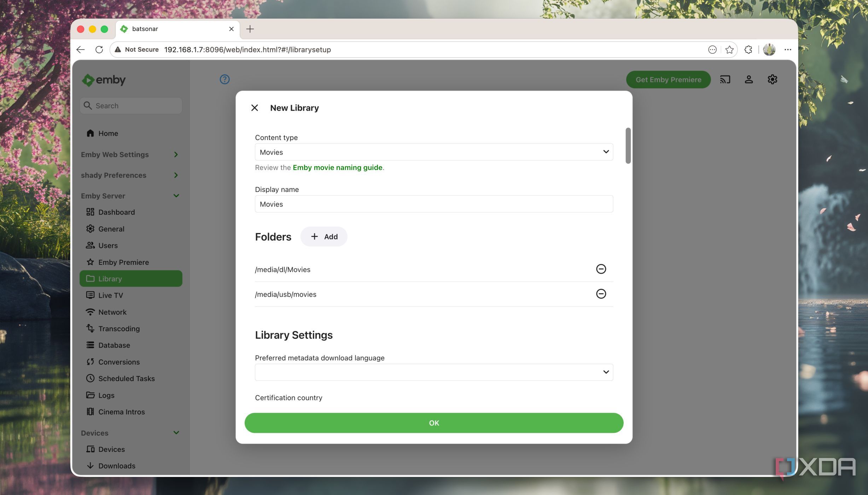This screenshot has width=868, height=495.
Task: Open Users in sidebar
Action: (131, 245)
